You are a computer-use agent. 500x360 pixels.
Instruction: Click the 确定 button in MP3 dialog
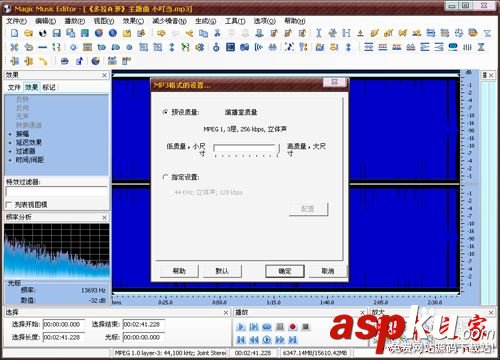click(x=285, y=271)
